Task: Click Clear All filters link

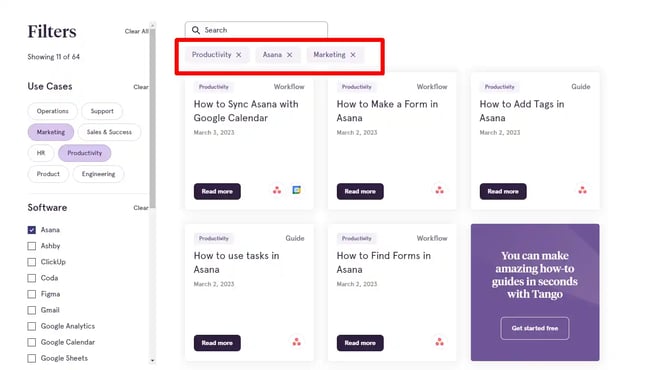Action: point(136,31)
